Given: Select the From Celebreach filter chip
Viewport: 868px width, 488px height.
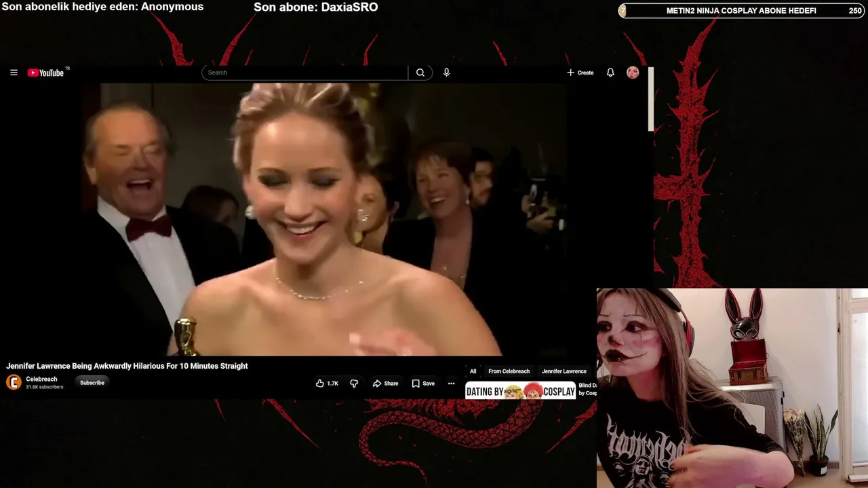Looking at the screenshot, I should pyautogui.click(x=509, y=371).
